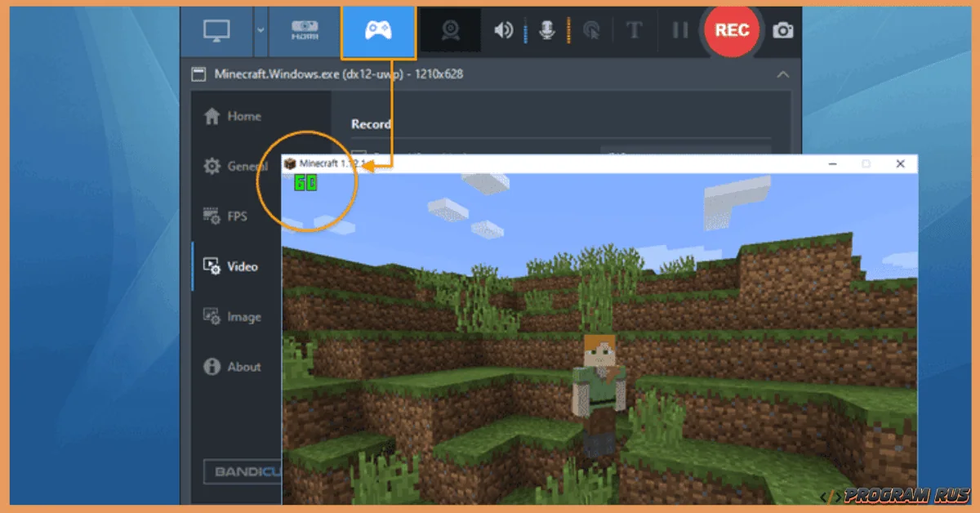
Task: Toggle the speaker sound recording icon
Action: [x=503, y=31]
